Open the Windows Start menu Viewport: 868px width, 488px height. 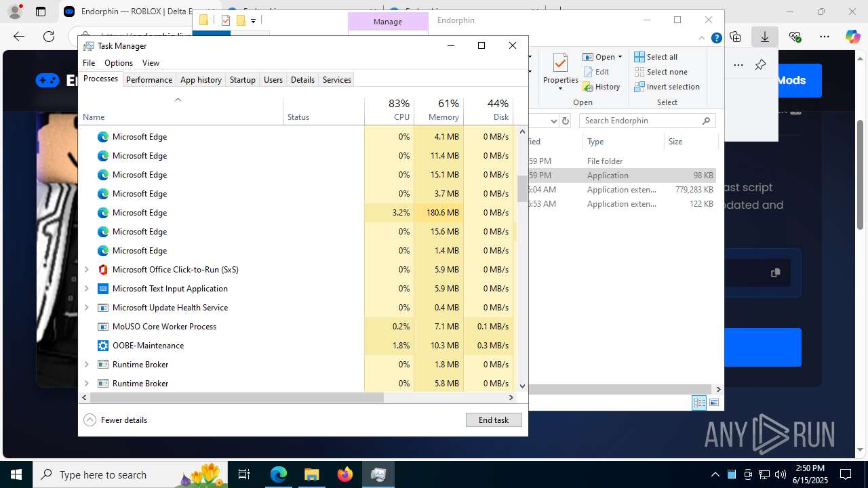point(16,474)
